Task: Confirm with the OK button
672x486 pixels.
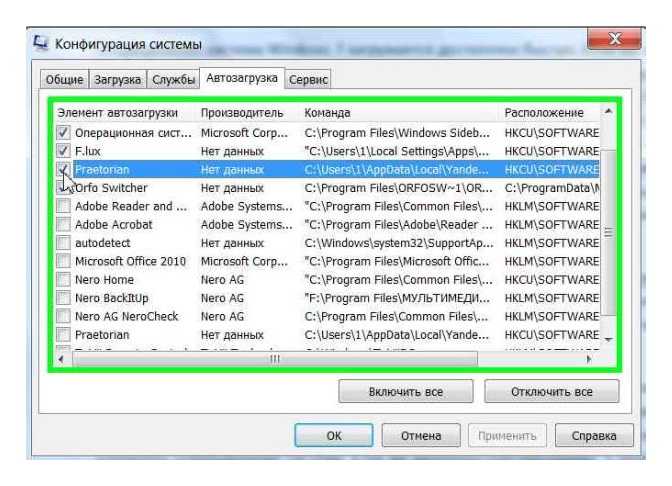Action: (334, 435)
